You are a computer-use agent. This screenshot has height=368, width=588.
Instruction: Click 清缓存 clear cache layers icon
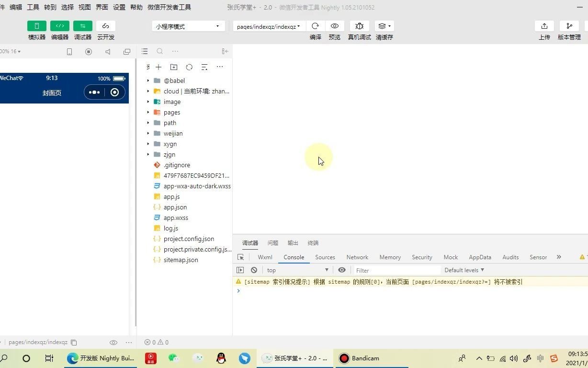[x=384, y=26]
